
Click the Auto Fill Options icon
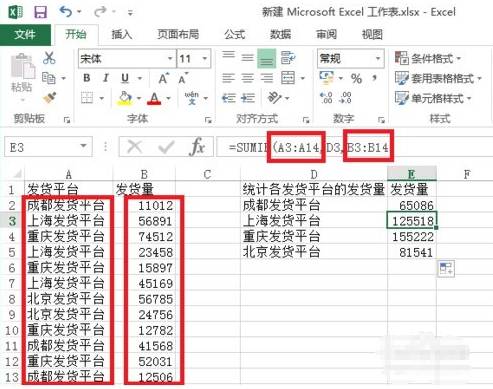(446, 269)
